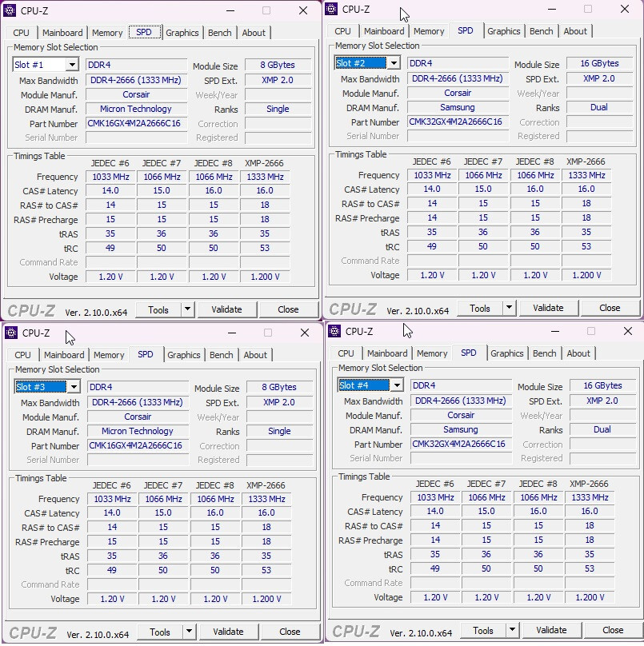
Task: Click CPU-Z app icon in Slot #1 window titlebar
Action: pyautogui.click(x=10, y=10)
